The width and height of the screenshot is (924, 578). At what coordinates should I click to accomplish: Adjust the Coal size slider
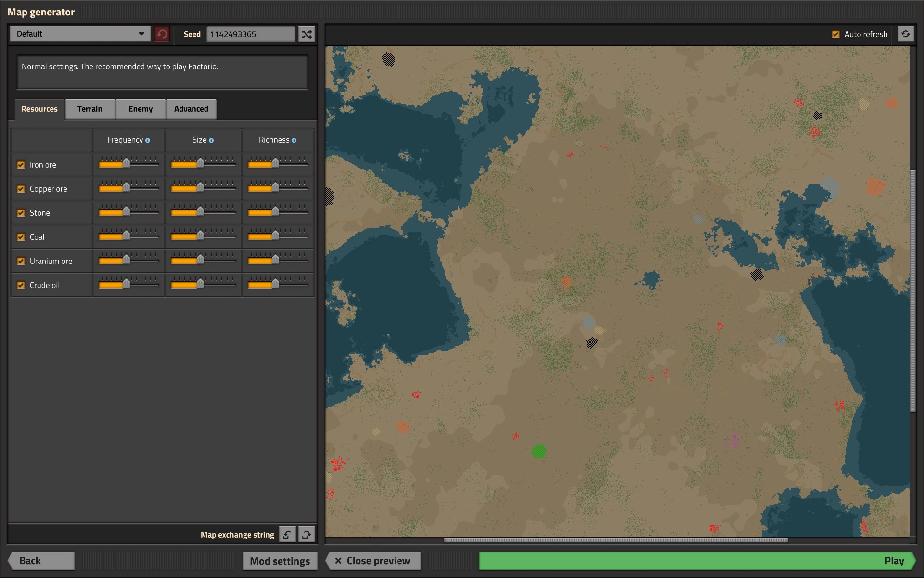[203, 236]
